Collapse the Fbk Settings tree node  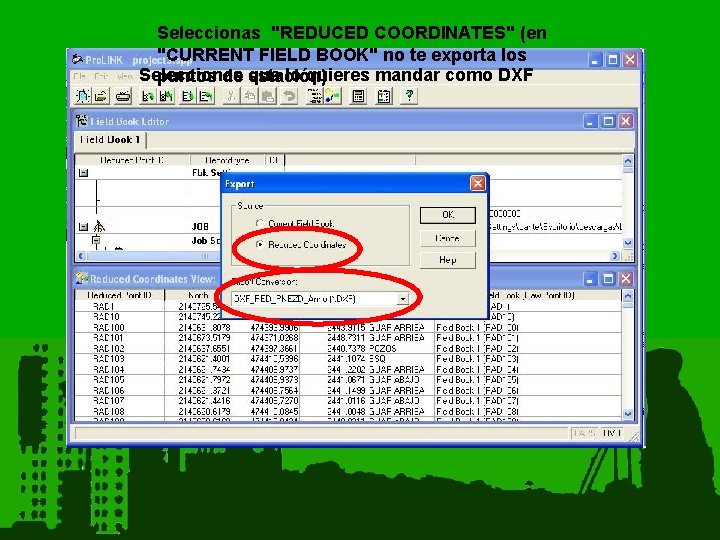point(83,173)
